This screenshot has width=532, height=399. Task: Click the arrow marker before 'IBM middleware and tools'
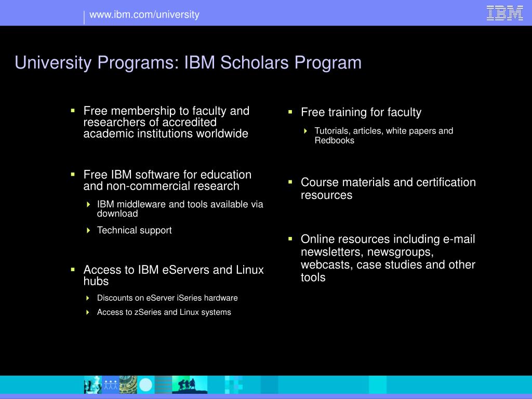88,204
